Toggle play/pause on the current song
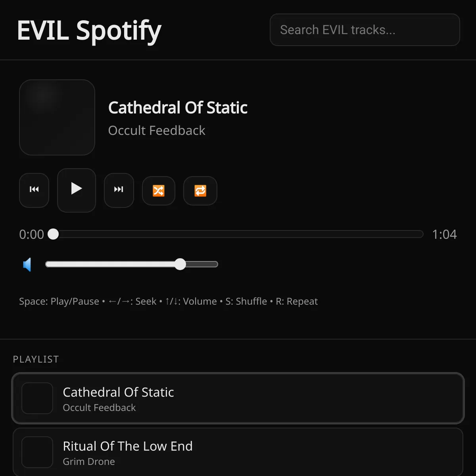The height and width of the screenshot is (476, 476). click(76, 190)
